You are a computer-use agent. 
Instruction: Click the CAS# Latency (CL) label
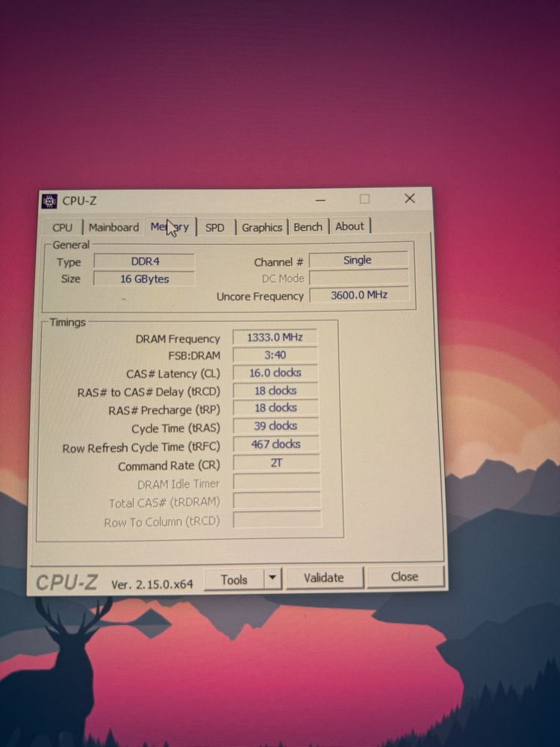pos(173,374)
